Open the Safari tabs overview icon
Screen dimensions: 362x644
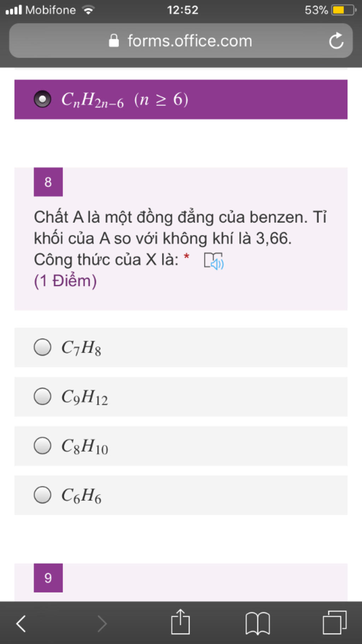(x=335, y=622)
